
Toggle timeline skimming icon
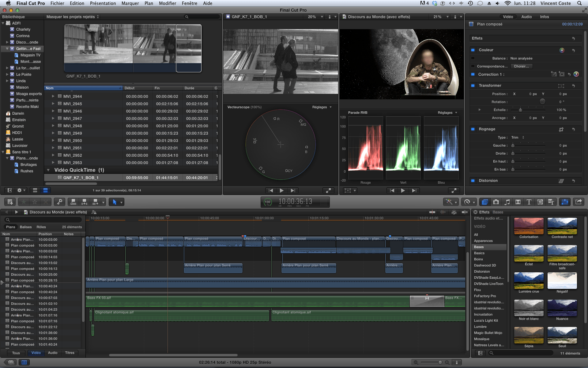(432, 212)
